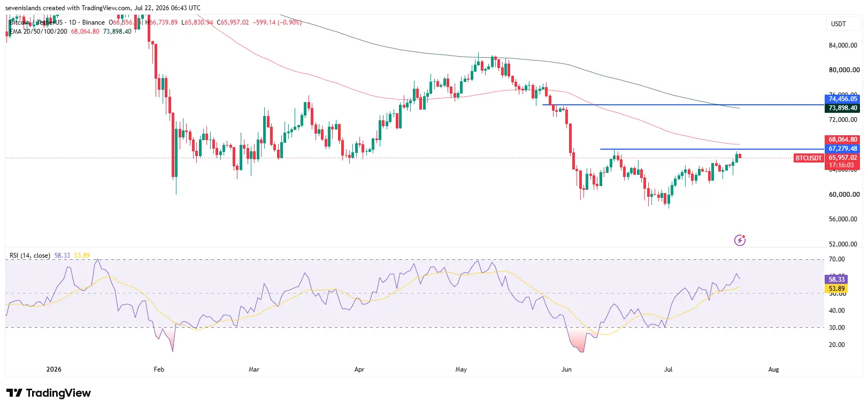Click the yellow 53.89 RSI label
The height and width of the screenshot is (409, 868).
coord(836,288)
